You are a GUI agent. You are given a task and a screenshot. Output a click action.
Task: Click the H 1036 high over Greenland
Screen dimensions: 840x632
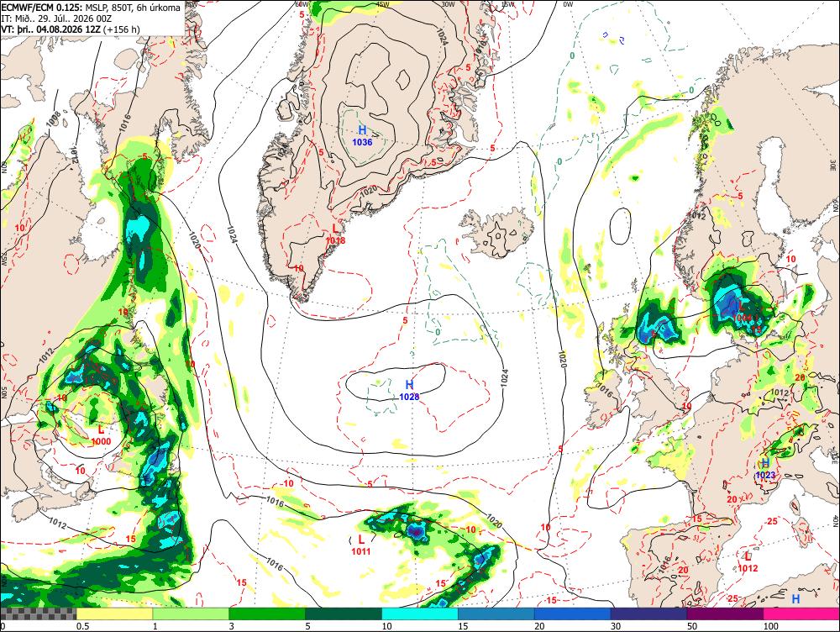pyautogui.click(x=362, y=135)
